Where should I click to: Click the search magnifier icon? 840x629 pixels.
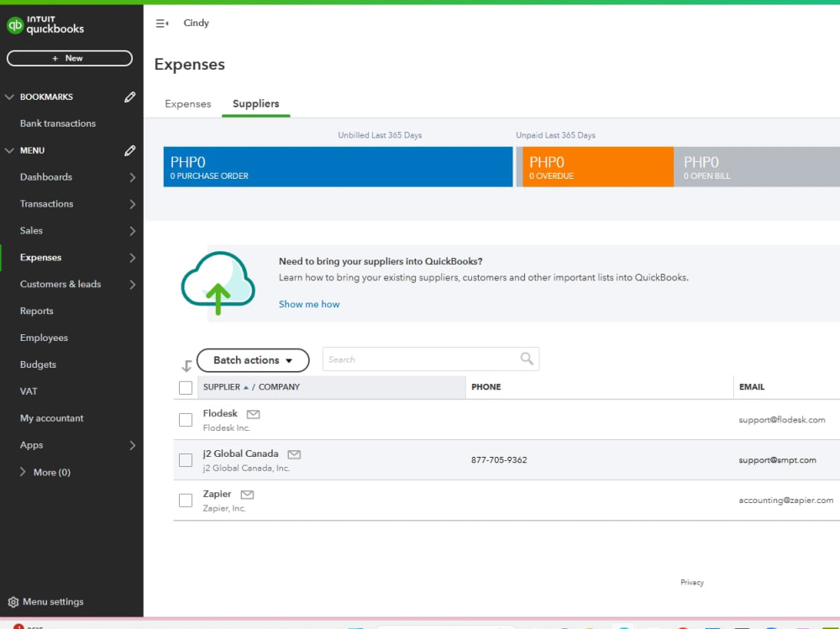[527, 359]
